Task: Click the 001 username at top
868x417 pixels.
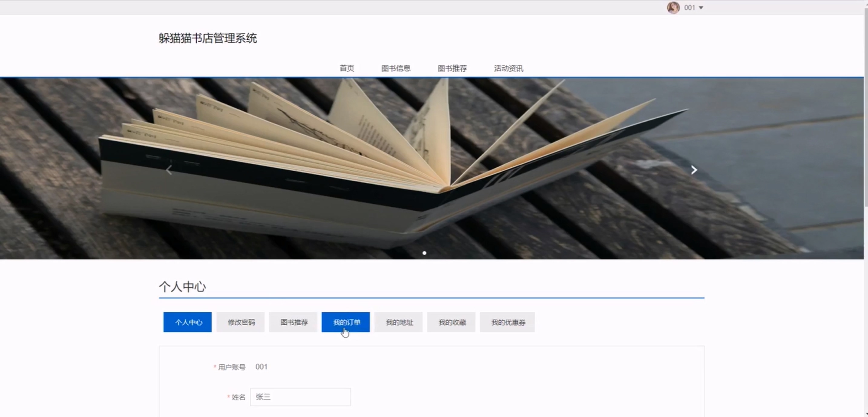Action: (689, 8)
